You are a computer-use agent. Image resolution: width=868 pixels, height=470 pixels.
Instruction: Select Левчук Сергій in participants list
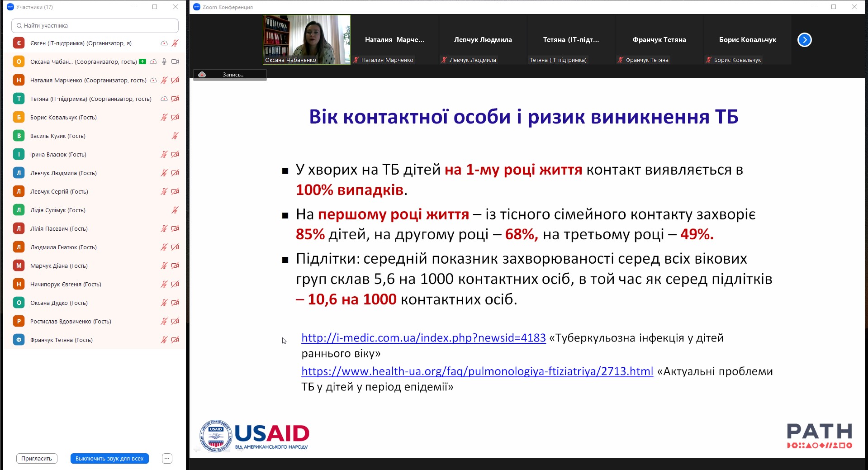coord(59,191)
